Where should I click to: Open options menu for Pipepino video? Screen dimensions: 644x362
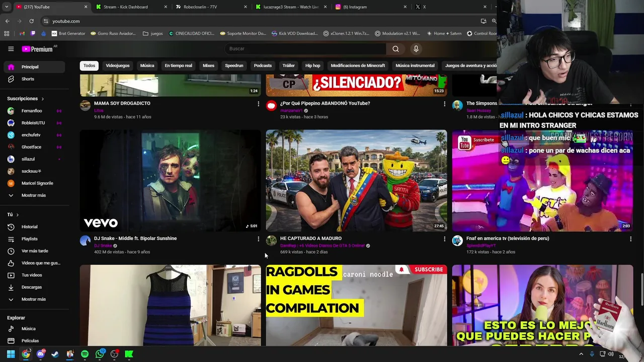coord(444,104)
